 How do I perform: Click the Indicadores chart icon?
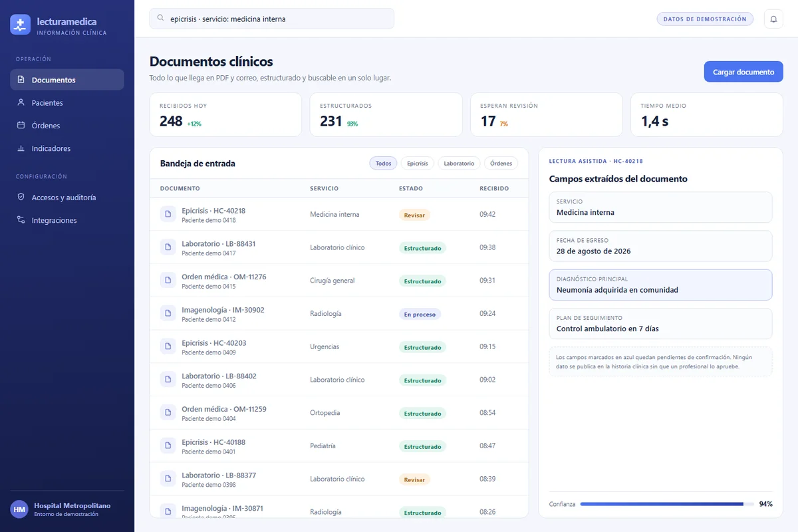[x=21, y=148]
